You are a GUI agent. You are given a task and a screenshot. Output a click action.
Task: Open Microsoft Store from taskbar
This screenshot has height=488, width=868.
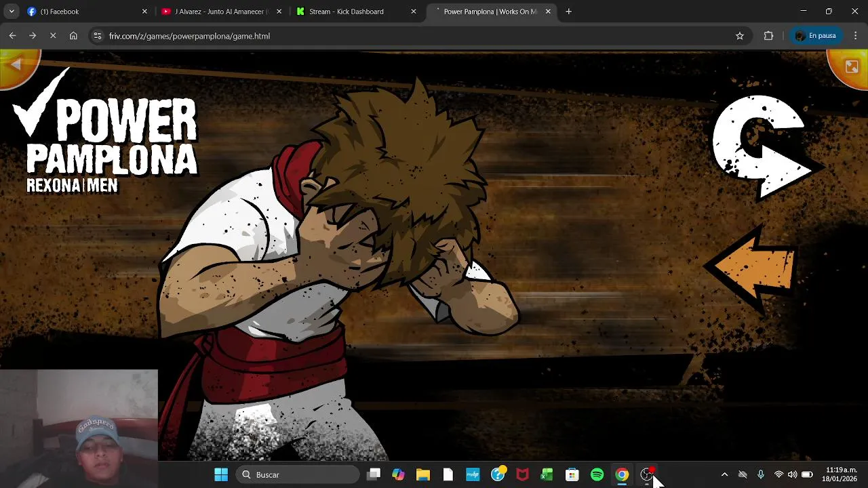(572, 474)
